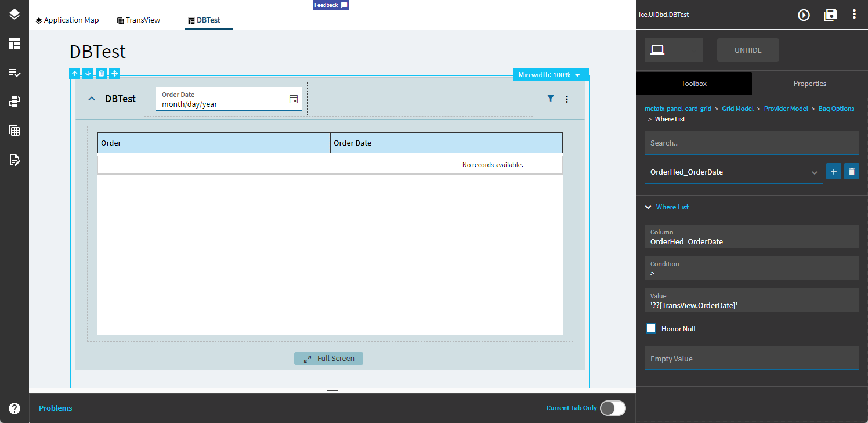The width and height of the screenshot is (868, 423).
Task: Open the grid table icon in sidebar
Action: (x=15, y=131)
